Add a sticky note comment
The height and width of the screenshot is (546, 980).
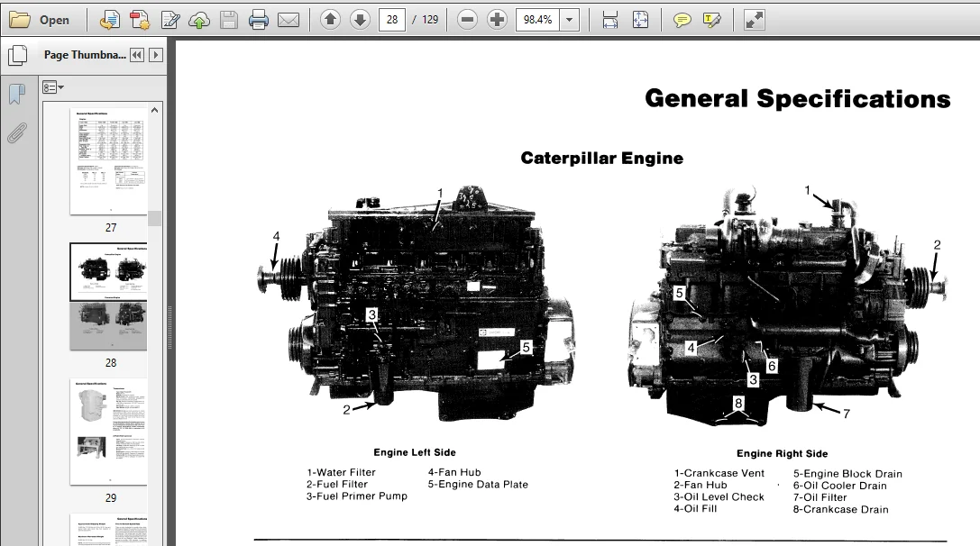pyautogui.click(x=682, y=20)
